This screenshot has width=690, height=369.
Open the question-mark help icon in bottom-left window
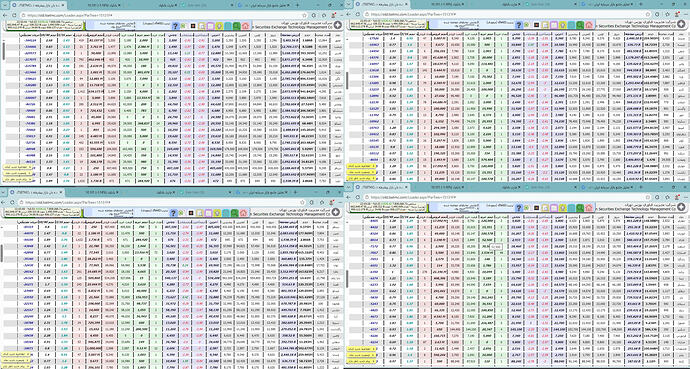173,213
